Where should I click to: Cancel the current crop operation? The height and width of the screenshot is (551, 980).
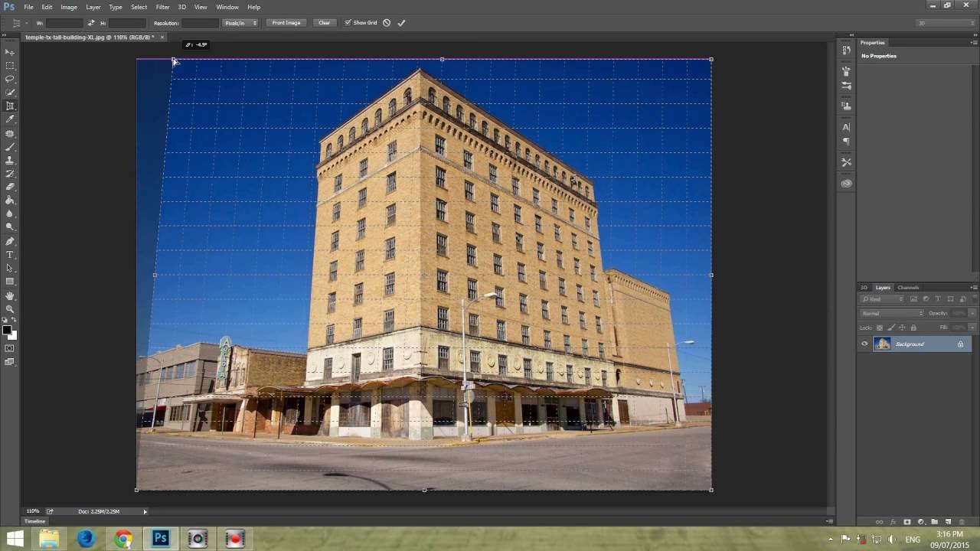(387, 23)
